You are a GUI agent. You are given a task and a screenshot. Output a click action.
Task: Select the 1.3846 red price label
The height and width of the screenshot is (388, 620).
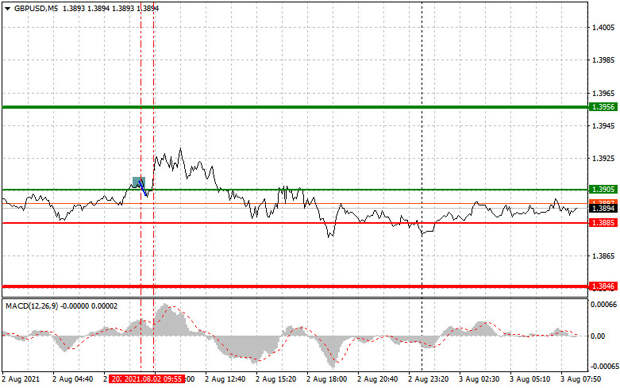[x=603, y=286]
